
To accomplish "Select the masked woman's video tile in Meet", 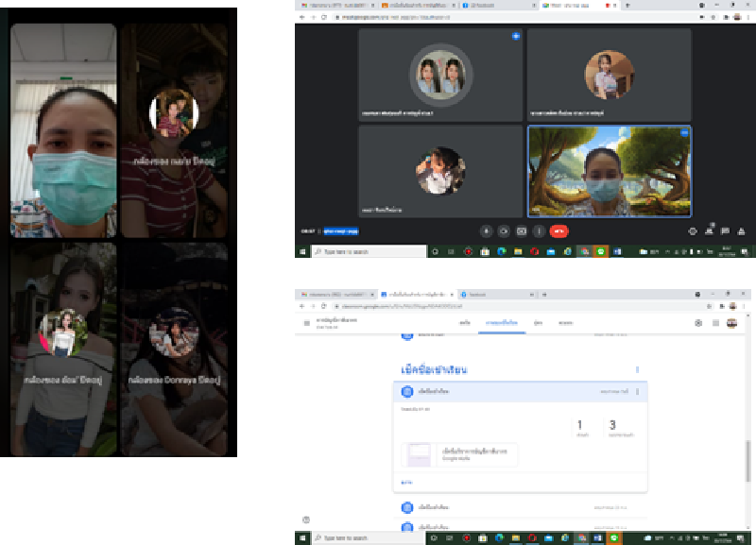I will pyautogui.click(x=609, y=172).
